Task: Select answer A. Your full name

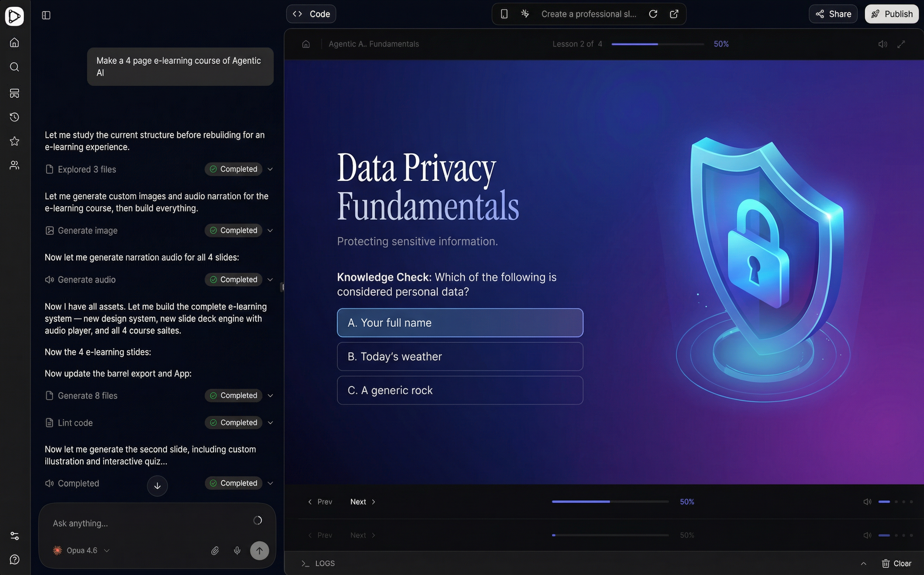Action: [460, 322]
